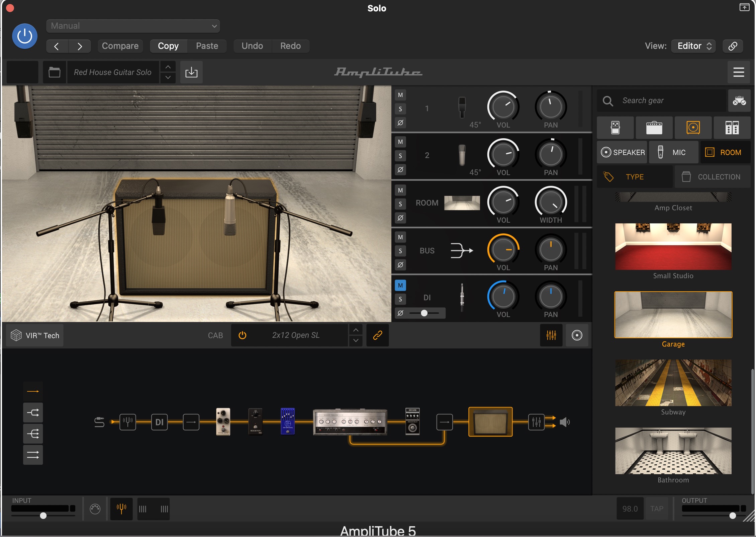Select the amp head gear category
This screenshot has height=537, width=756.
654,128
